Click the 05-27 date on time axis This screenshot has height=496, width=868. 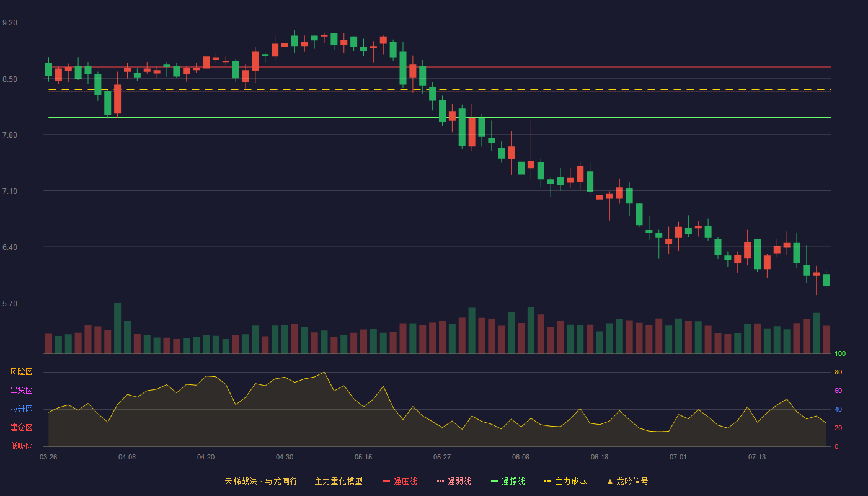[x=442, y=457]
